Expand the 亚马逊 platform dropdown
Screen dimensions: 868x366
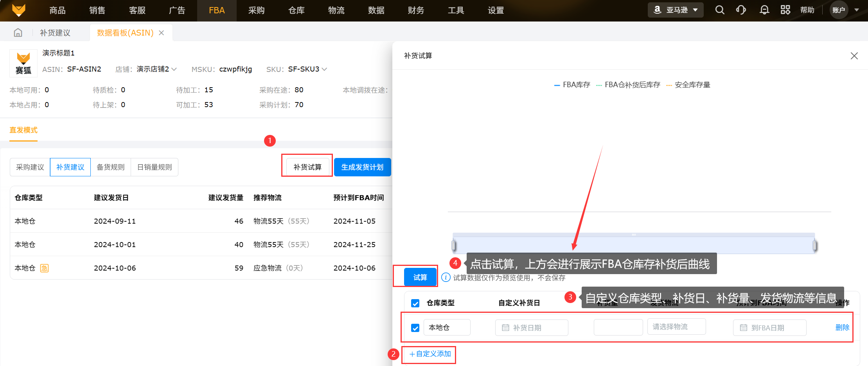tap(676, 10)
